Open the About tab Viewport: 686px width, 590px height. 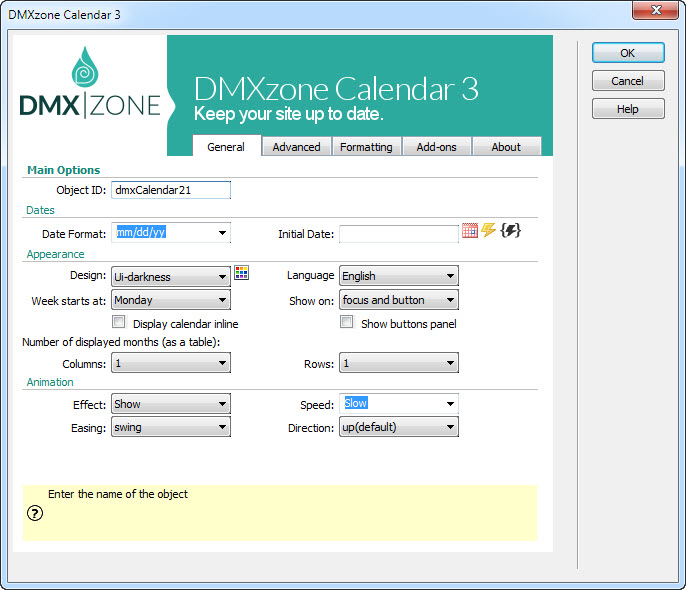(506, 147)
